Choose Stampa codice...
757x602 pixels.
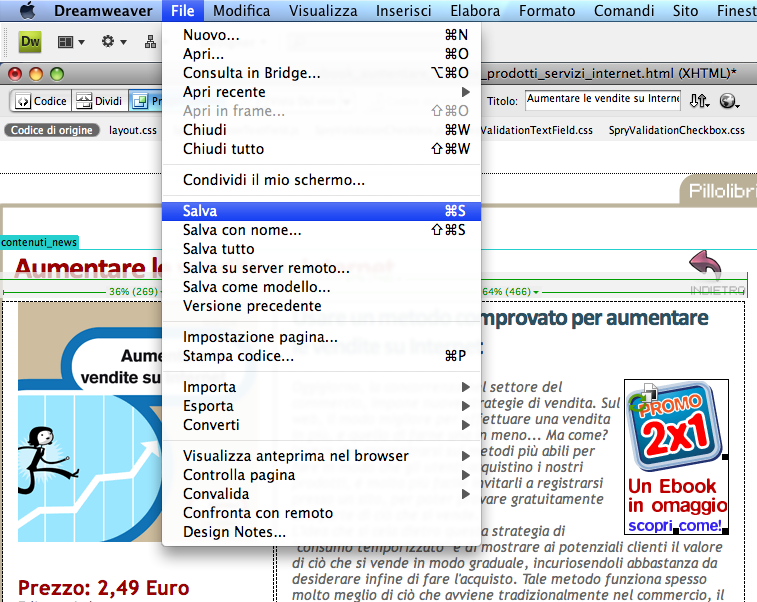(321, 356)
